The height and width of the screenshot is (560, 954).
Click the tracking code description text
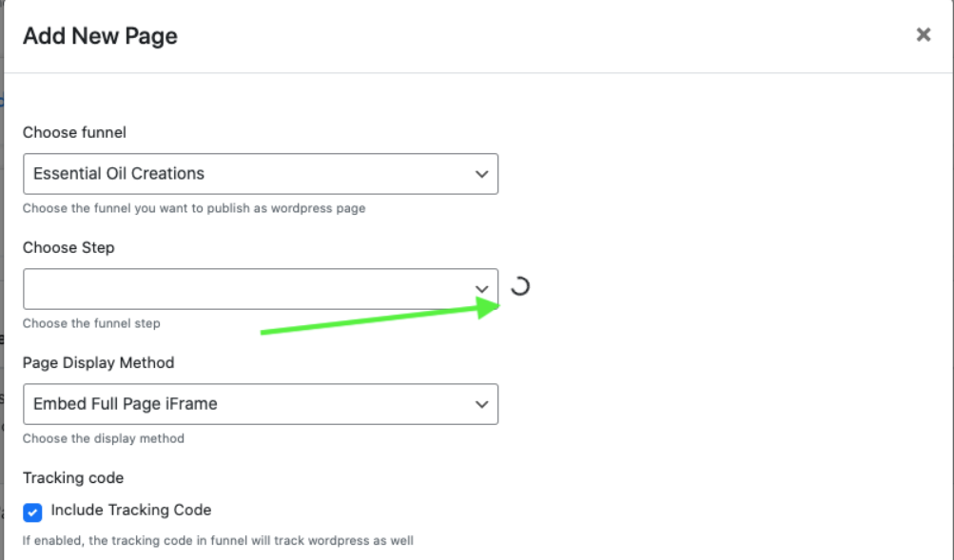coord(218,541)
